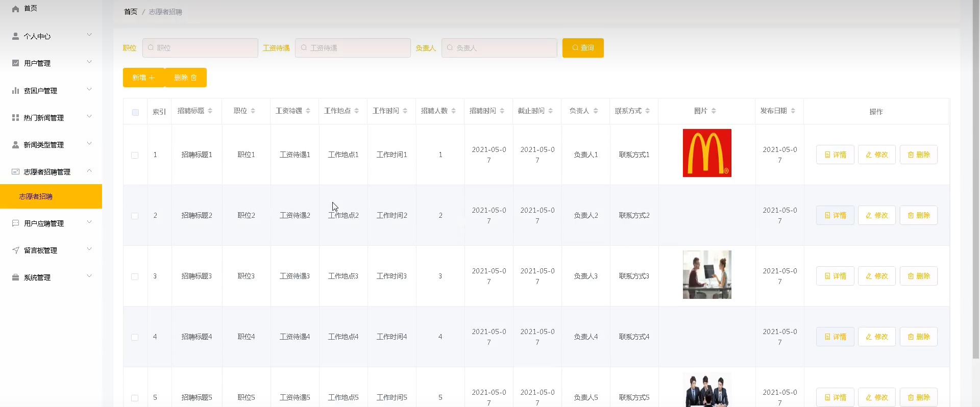
Task: Sort by 发布日期 column arrows
Action: coord(793,111)
